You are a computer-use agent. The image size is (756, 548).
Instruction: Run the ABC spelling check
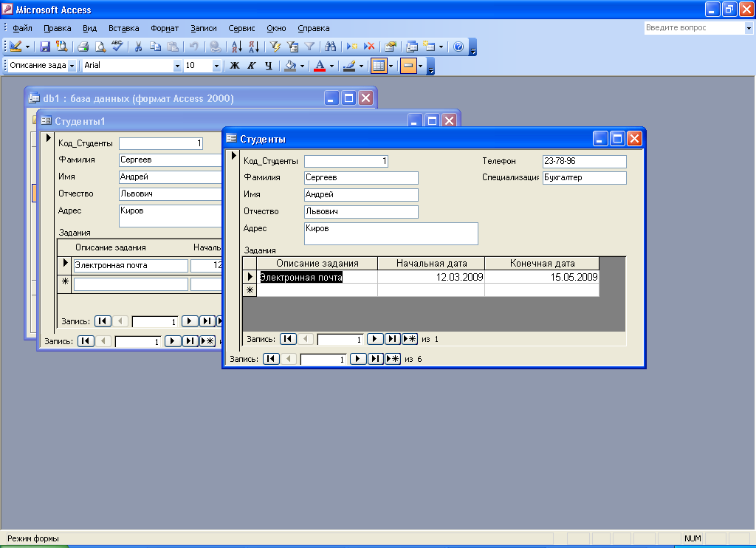coord(117,47)
